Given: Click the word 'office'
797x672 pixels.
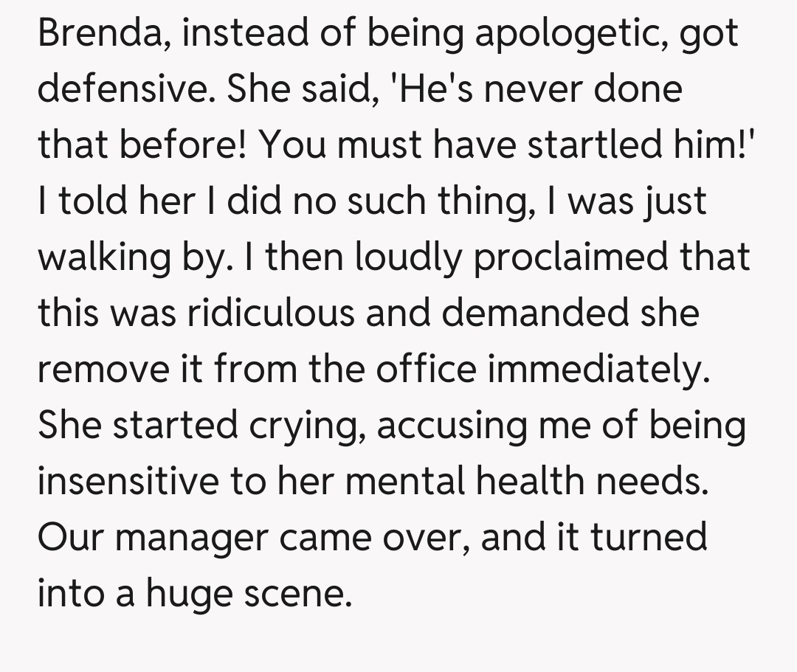Looking at the screenshot, I should click(426, 370).
